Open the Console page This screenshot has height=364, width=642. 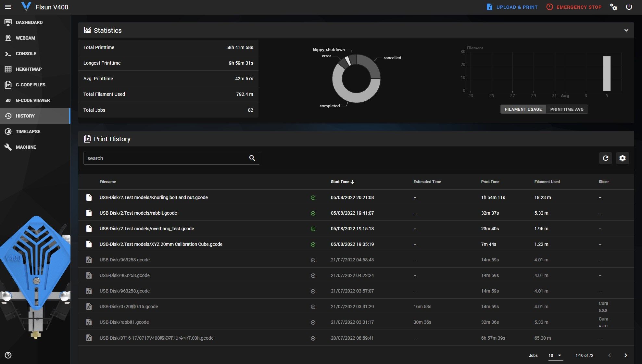tap(35, 54)
